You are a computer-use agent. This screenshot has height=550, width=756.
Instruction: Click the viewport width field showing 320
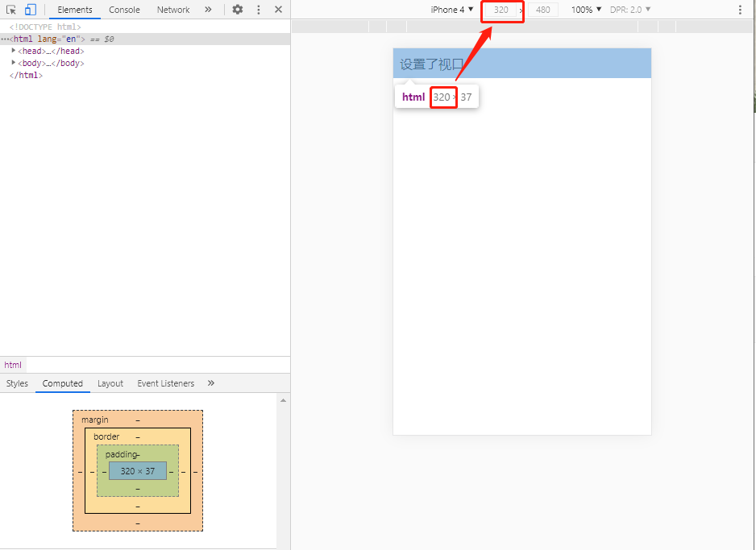pyautogui.click(x=501, y=10)
